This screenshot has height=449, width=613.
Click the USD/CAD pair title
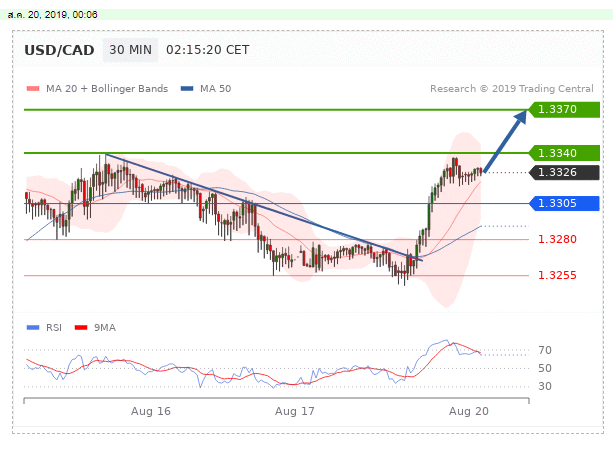coord(59,50)
